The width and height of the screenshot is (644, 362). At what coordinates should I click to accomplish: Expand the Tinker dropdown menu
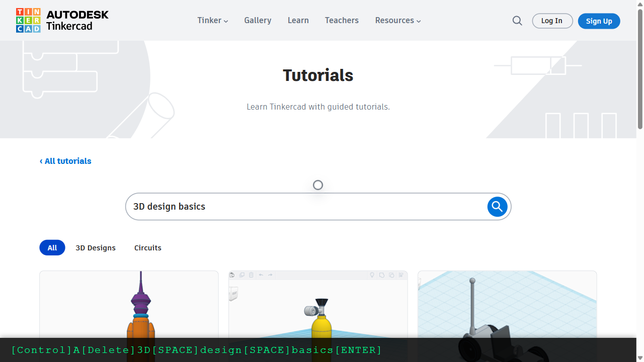click(212, 21)
